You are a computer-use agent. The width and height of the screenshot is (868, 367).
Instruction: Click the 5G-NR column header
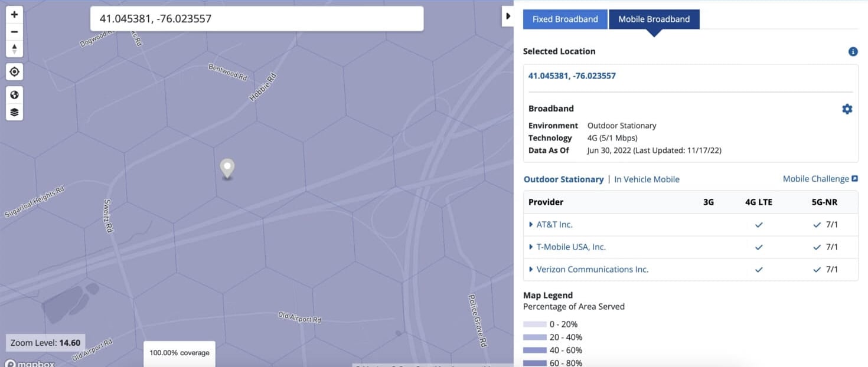click(x=824, y=202)
